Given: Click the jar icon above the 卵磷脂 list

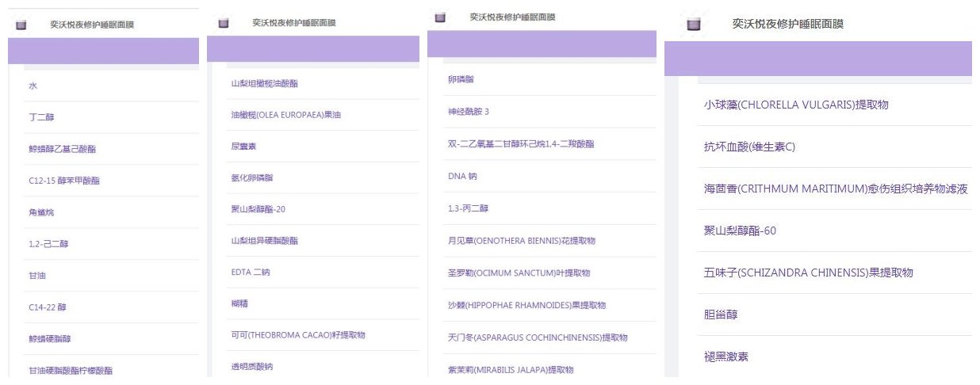Looking at the screenshot, I should 441,17.
